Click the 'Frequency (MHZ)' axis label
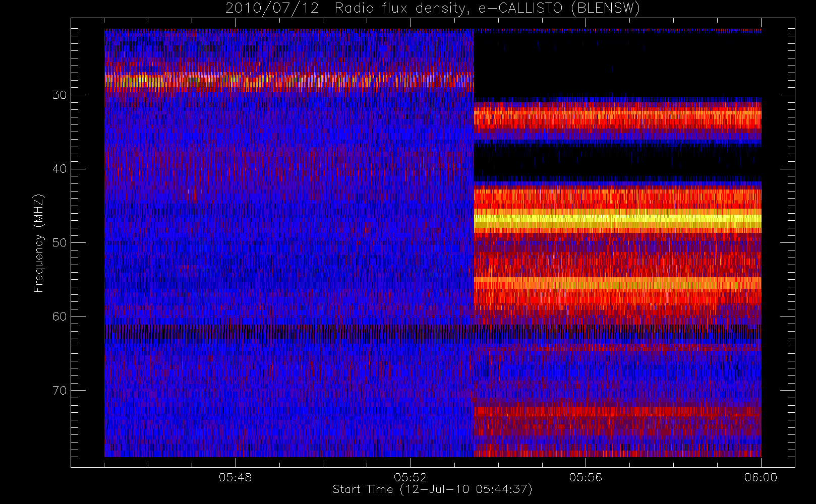Screen dimensions: 816x504 pyautogui.click(x=39, y=243)
